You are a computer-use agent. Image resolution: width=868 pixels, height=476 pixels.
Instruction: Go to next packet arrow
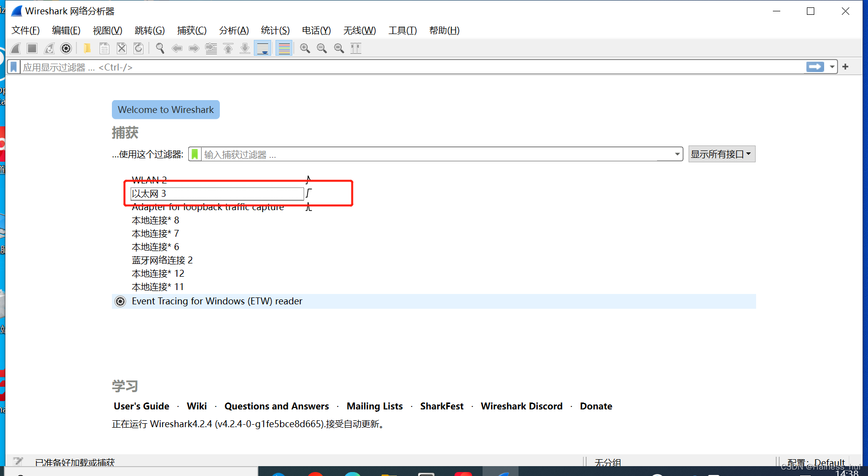pos(194,48)
